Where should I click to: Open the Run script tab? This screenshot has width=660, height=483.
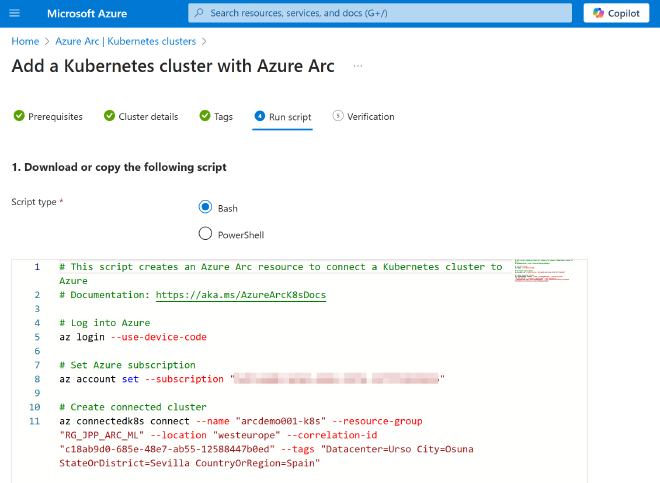(x=282, y=117)
